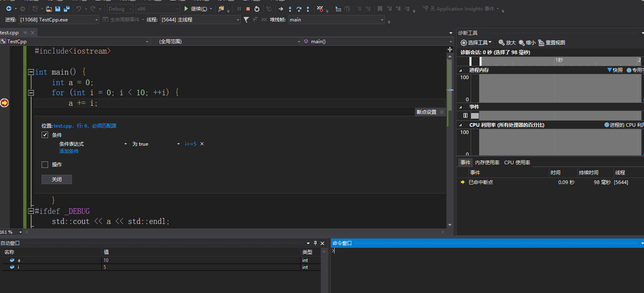Collapse the #ifdef _DEBUG block
The height and width of the screenshot is (293, 644).
(31, 211)
